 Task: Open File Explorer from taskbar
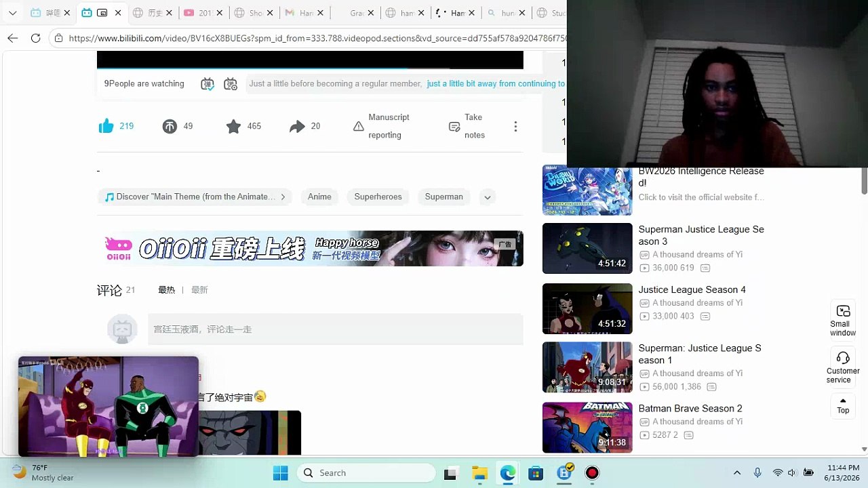point(479,473)
